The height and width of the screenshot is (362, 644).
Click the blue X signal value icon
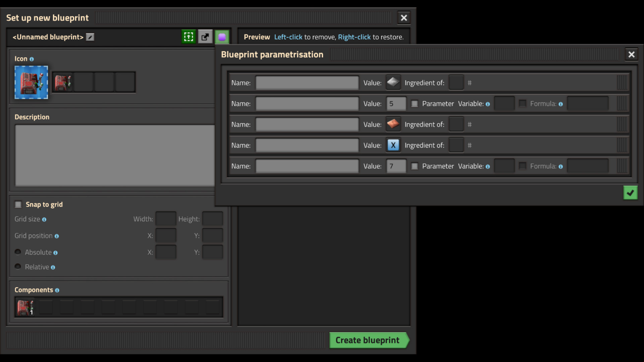393,145
